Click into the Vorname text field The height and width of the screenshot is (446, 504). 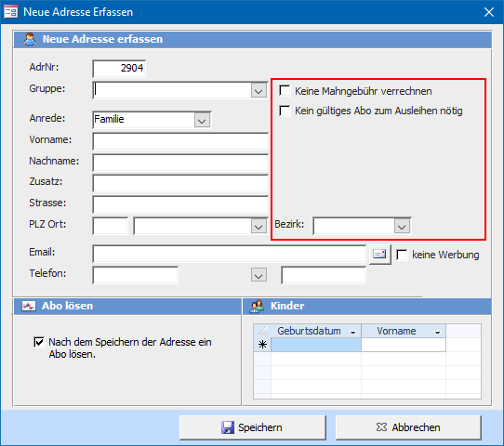(x=180, y=141)
